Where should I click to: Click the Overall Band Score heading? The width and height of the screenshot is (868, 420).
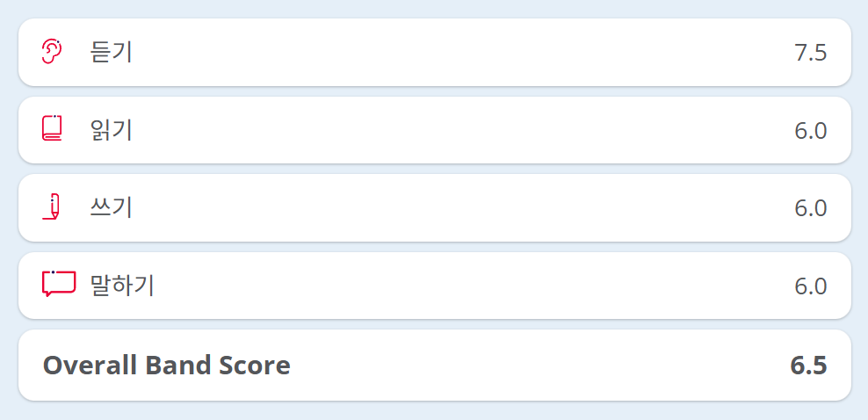coord(166,366)
